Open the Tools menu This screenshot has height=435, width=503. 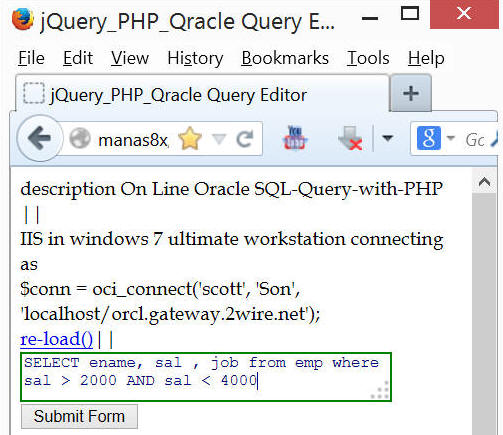point(368,58)
